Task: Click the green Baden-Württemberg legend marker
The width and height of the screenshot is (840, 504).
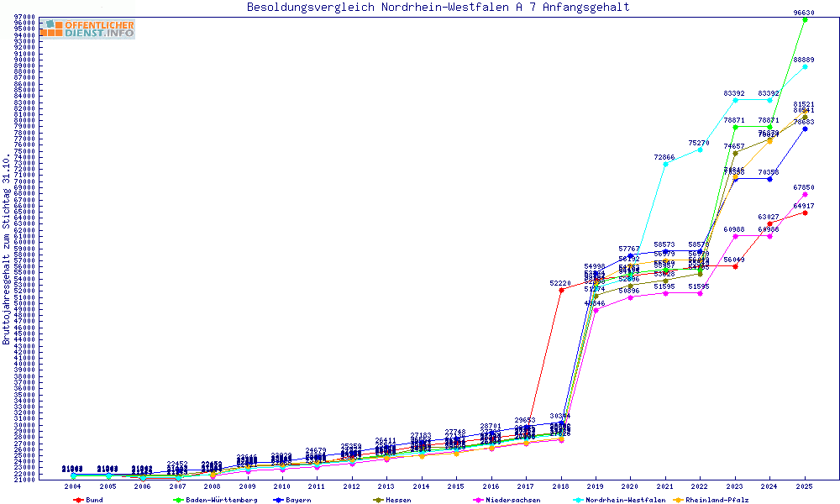Action: coord(177,500)
